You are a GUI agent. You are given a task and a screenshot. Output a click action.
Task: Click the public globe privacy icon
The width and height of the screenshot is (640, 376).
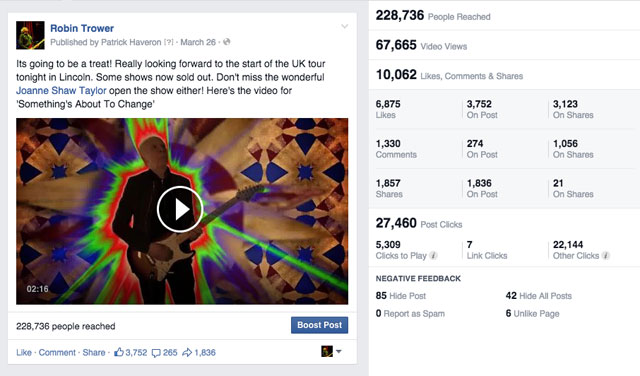pos(227,42)
